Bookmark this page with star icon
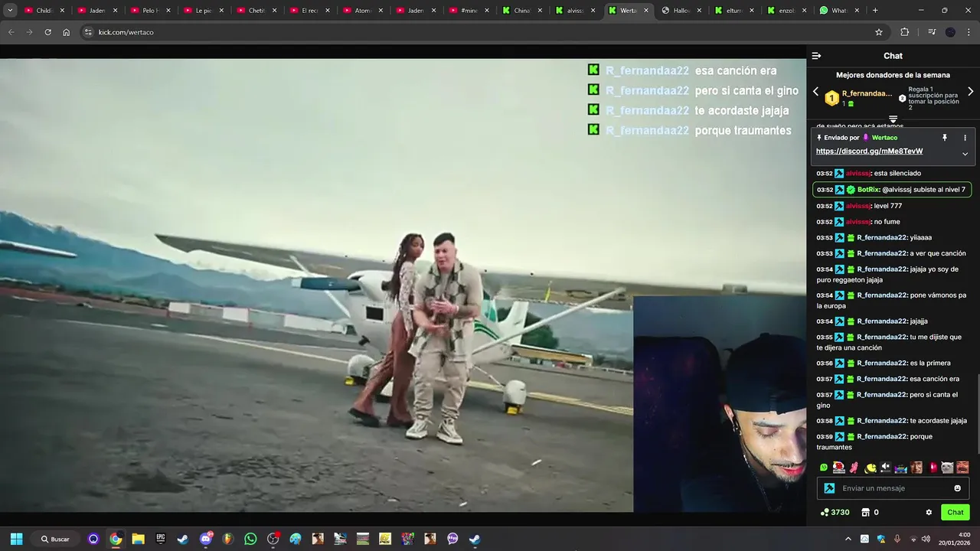 879,32
